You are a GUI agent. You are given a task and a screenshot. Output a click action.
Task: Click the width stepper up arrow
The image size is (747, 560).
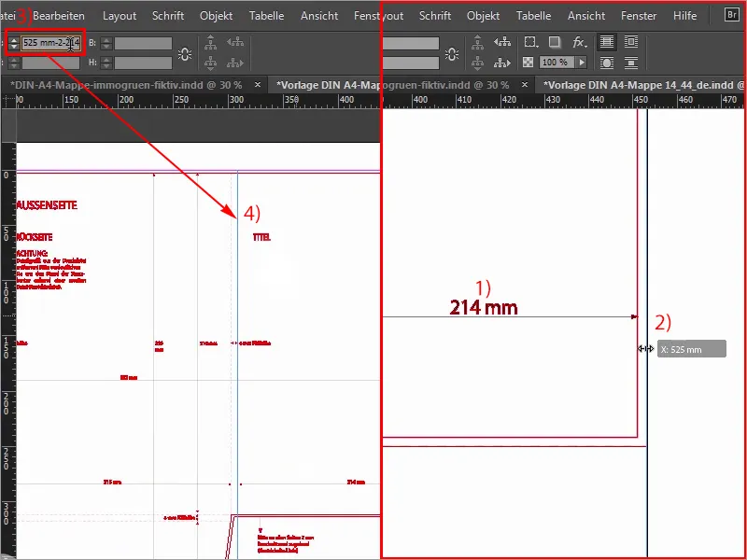tap(13, 39)
